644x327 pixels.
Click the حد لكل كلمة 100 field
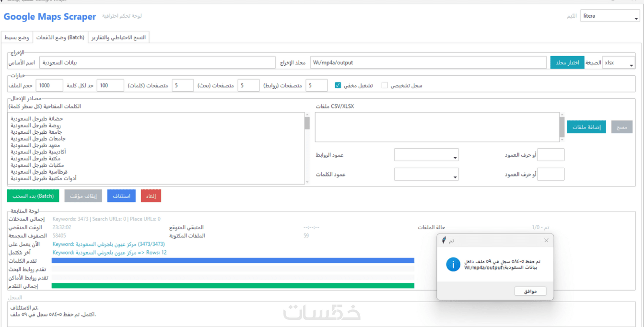[110, 85]
